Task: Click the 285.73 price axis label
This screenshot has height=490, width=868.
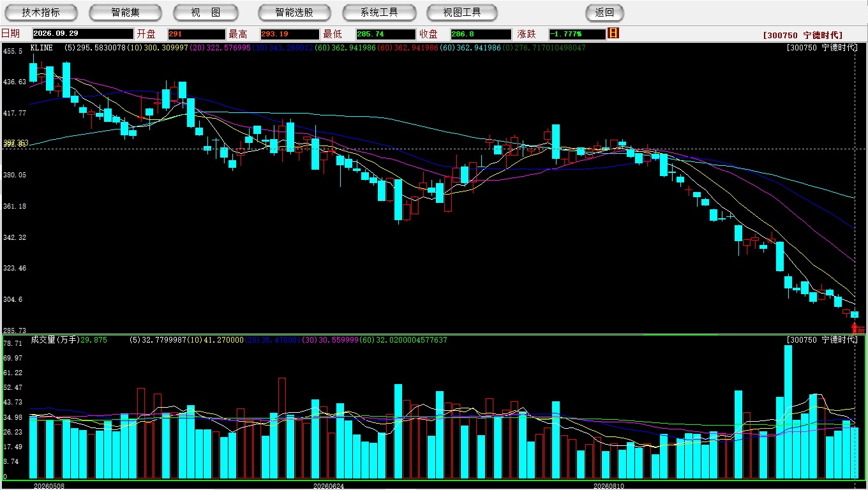Action: [14, 330]
